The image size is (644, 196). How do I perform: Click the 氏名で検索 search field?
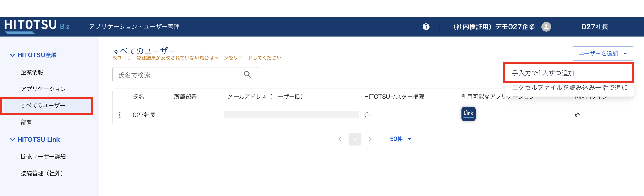tap(178, 75)
